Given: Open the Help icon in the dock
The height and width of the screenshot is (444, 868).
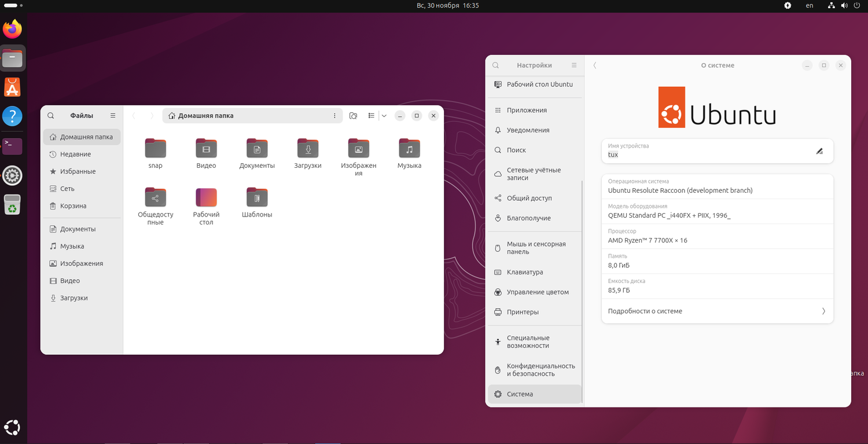Looking at the screenshot, I should [12, 116].
